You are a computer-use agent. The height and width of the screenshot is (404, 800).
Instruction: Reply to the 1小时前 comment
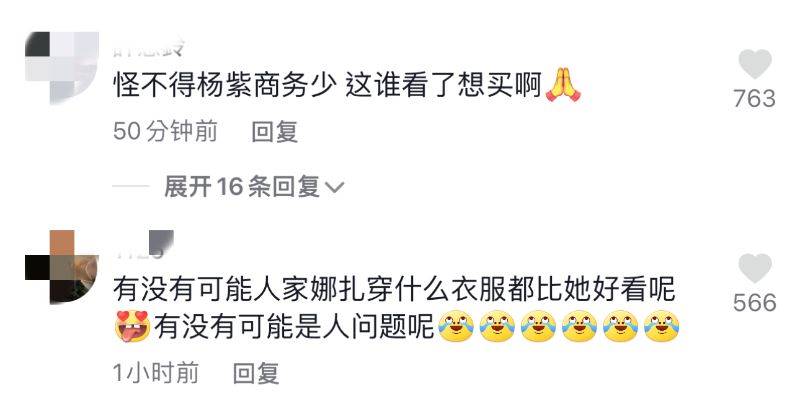tap(256, 373)
